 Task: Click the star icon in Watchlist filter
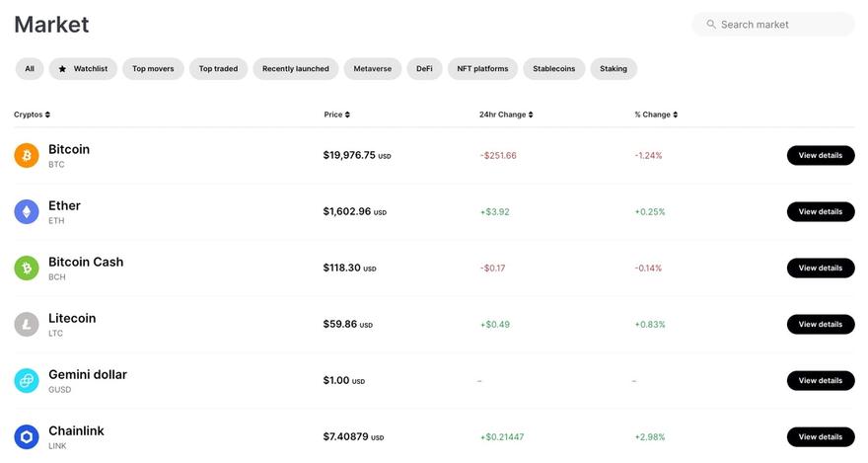tap(62, 69)
